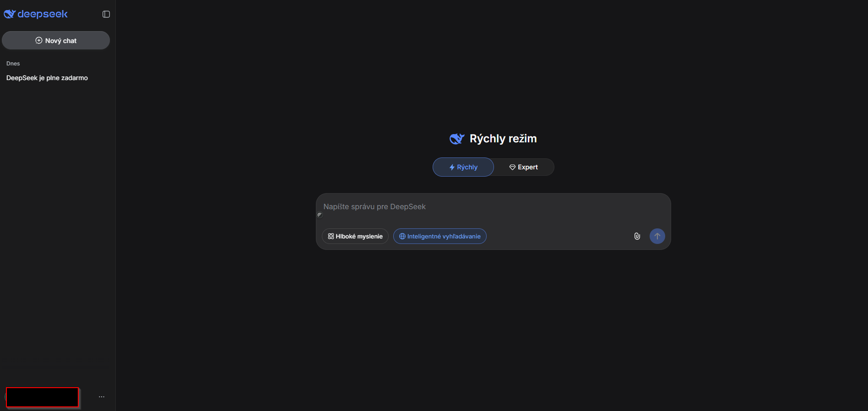The height and width of the screenshot is (411, 868).
Task: Click the diamond icon on Expert tab
Action: (x=512, y=167)
